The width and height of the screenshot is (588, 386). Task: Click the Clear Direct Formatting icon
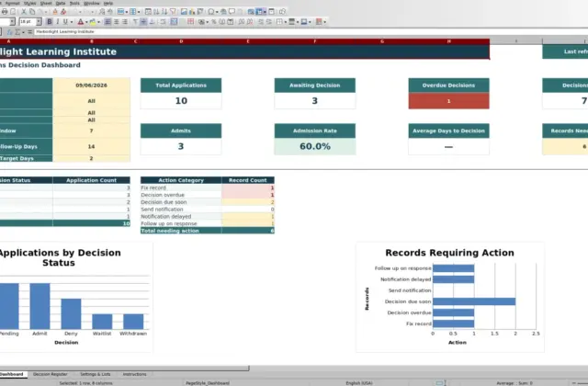tap(63, 12)
